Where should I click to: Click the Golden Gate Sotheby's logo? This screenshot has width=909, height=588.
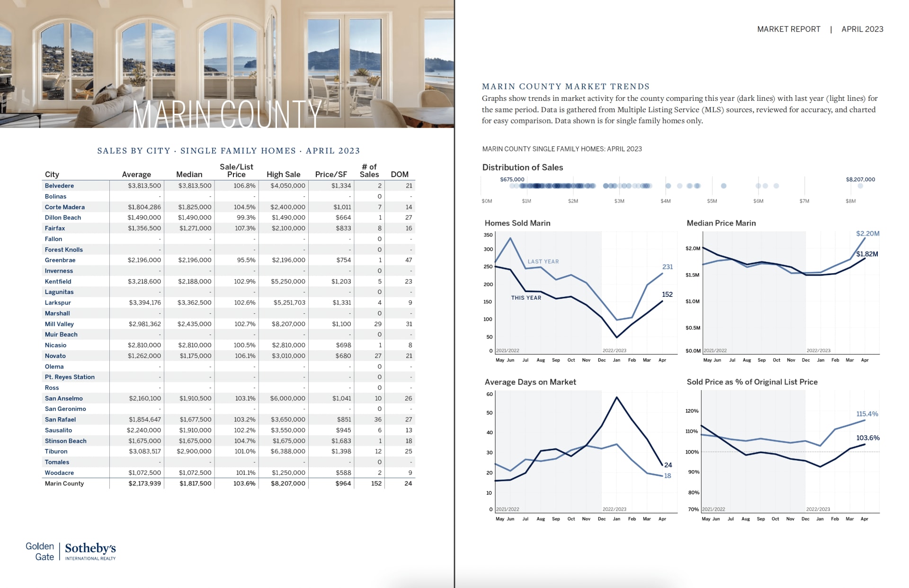tap(71, 552)
